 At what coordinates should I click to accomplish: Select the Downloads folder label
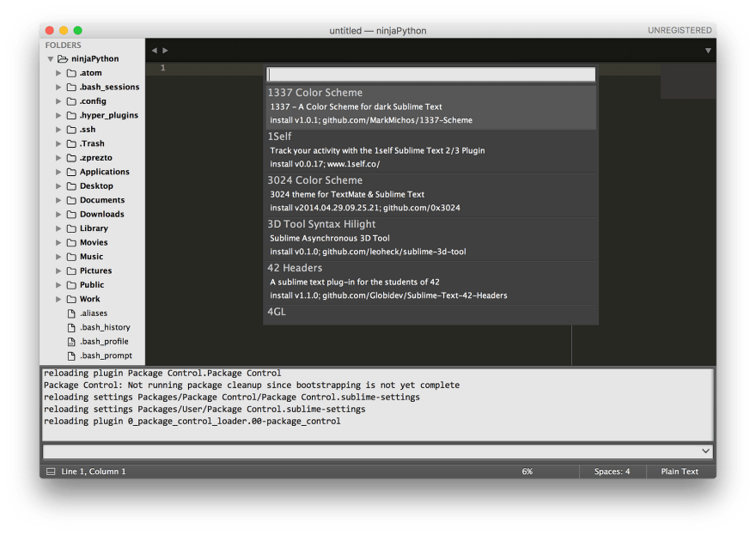click(101, 214)
